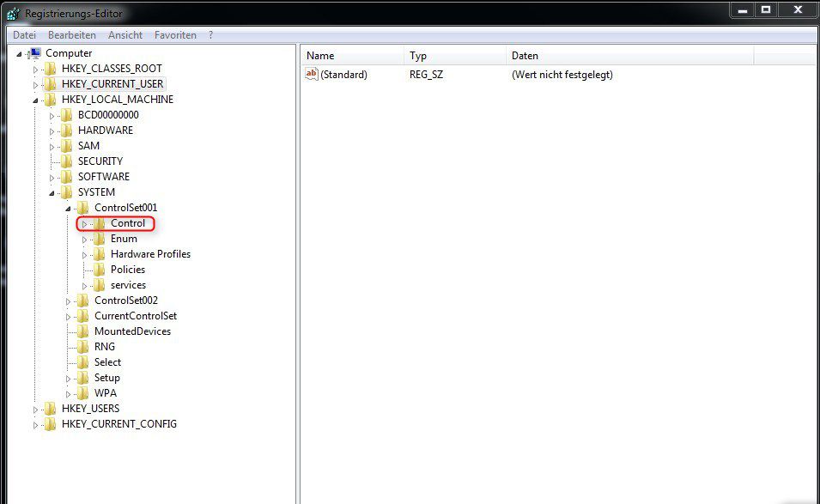Collapse the SYSTEM key
Screen dimensions: 820x504
coord(52,192)
